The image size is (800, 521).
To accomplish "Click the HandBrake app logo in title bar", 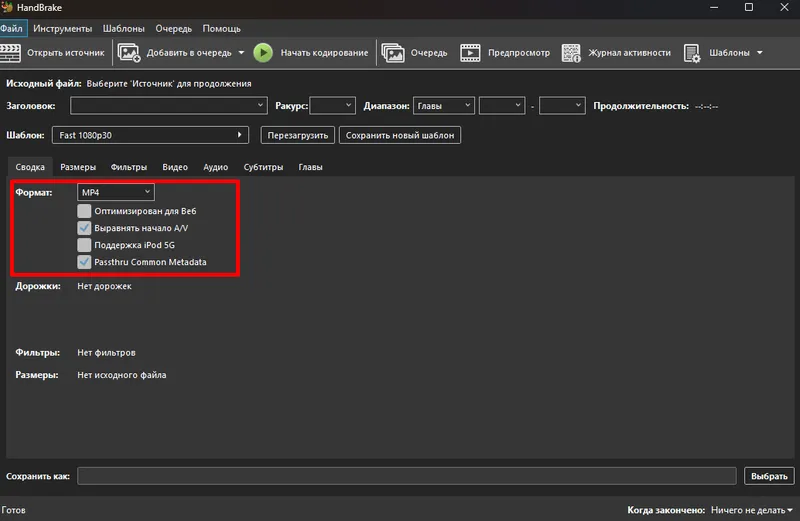I will [x=7, y=7].
